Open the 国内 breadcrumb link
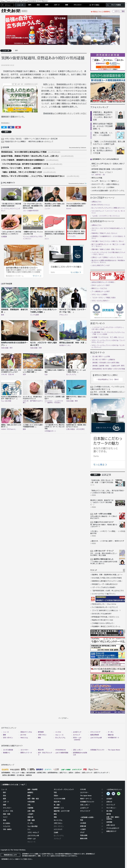Screen dimensions: 127x868 (16, 50)
